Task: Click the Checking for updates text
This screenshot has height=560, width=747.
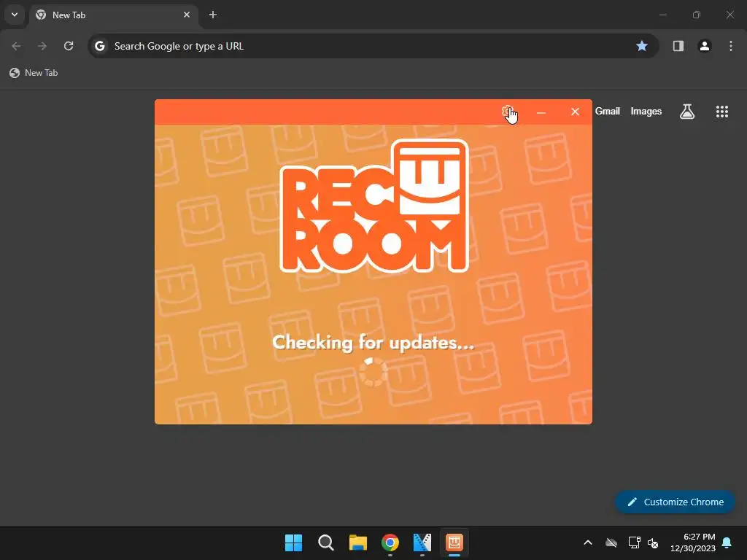Action: (x=373, y=343)
